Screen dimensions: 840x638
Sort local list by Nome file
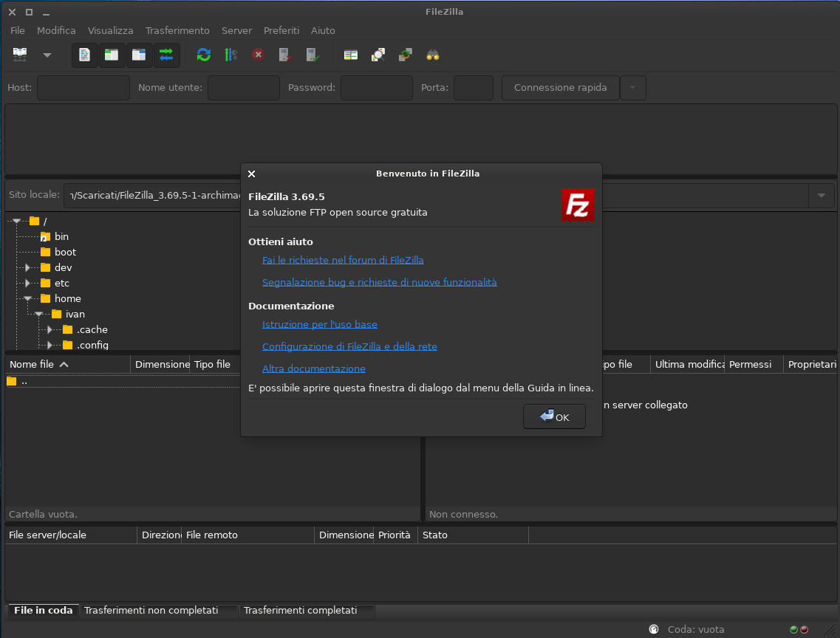[x=68, y=365]
